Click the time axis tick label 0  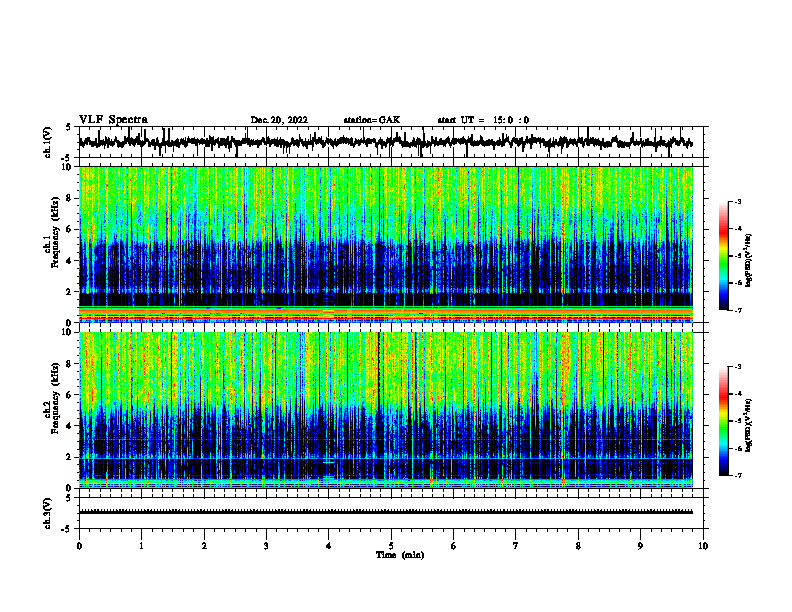(x=79, y=546)
